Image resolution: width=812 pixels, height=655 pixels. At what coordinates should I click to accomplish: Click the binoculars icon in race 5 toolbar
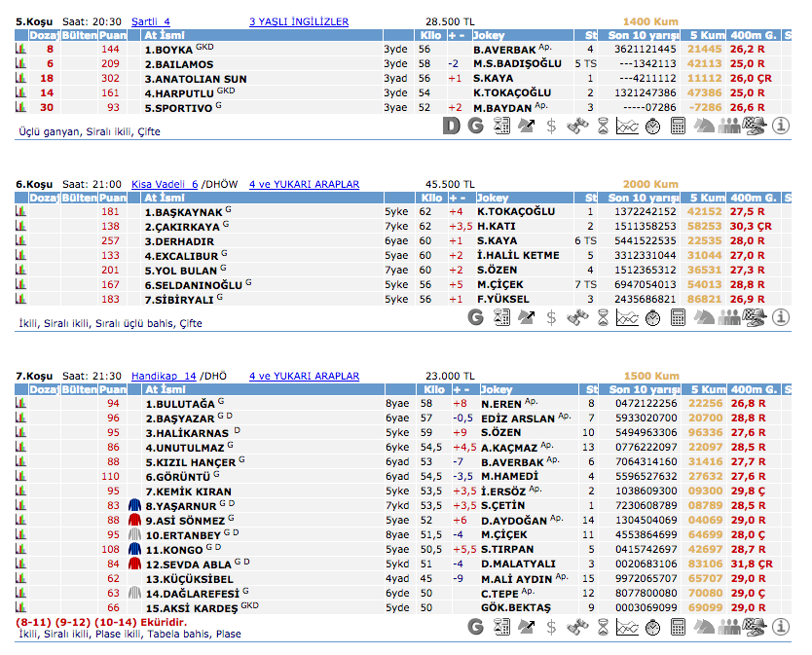pos(577,125)
